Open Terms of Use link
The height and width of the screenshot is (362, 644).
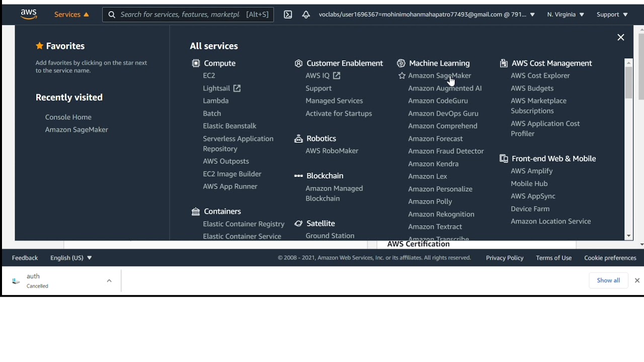(x=554, y=258)
